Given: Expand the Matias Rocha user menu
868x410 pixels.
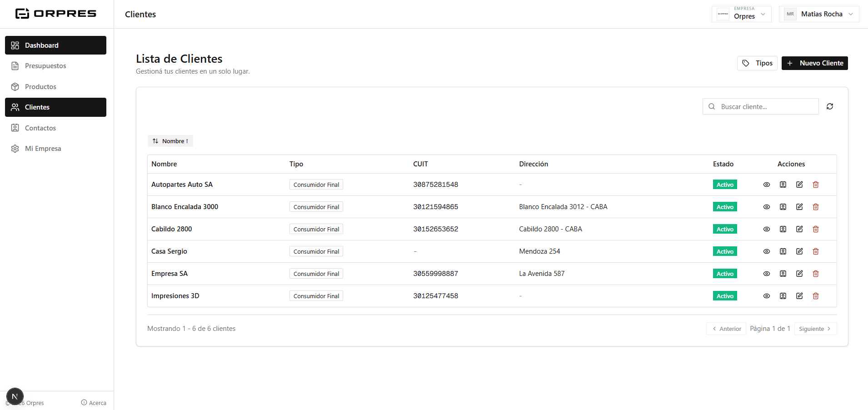Looking at the screenshot, I should (x=819, y=14).
